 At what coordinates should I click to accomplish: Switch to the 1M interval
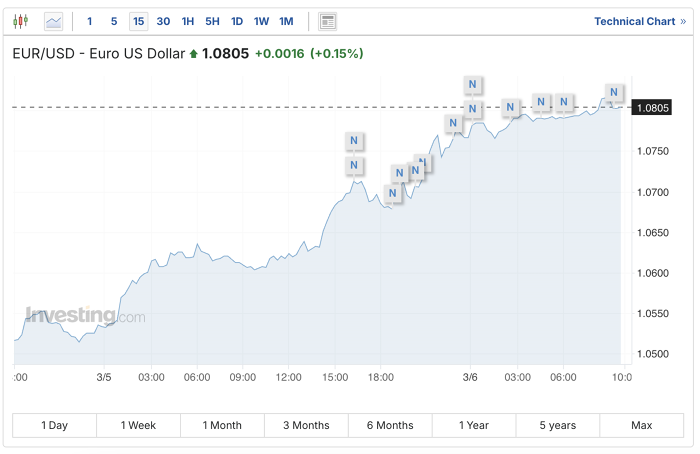(x=286, y=21)
